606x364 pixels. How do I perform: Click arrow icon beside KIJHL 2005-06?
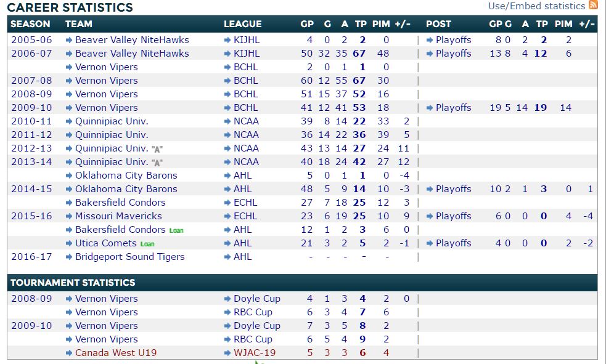[x=227, y=40]
